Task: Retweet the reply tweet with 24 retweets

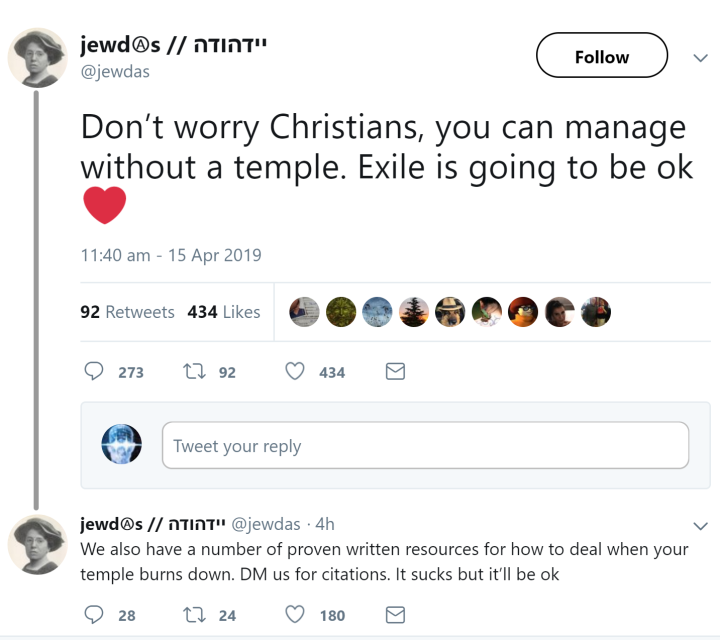Action: point(193,614)
